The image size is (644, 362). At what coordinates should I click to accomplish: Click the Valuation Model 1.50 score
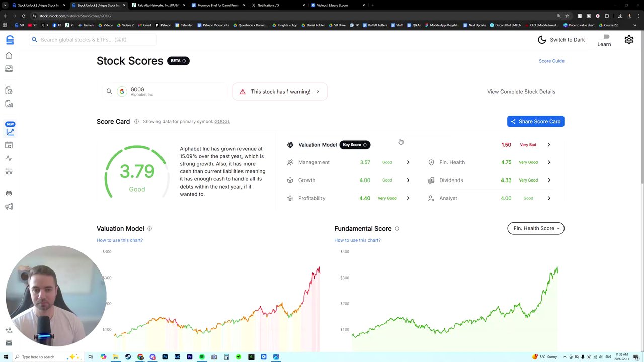(506, 145)
